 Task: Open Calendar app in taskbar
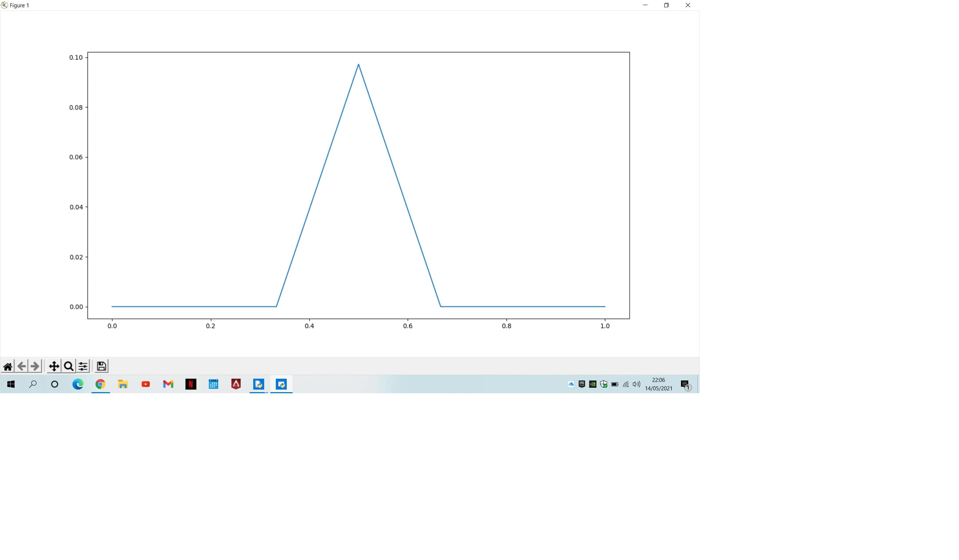point(214,384)
